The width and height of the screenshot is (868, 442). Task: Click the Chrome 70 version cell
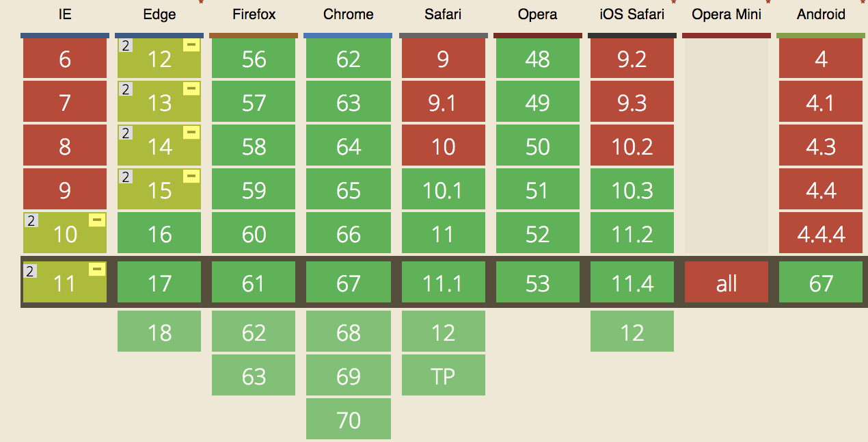coord(349,419)
